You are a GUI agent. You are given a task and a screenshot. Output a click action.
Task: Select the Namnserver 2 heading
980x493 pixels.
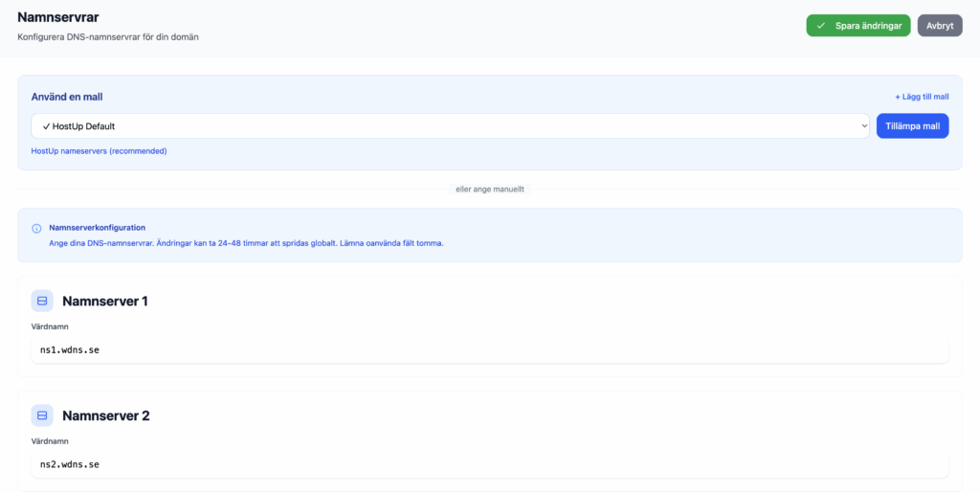105,416
